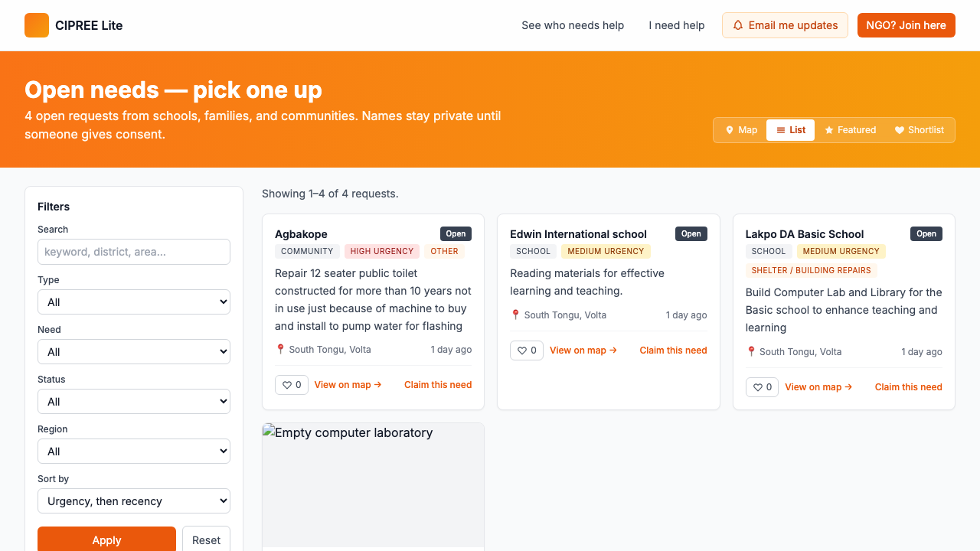Click the MEDIUM URGENCY tag on Edwin International school
The width and height of the screenshot is (980, 551).
click(606, 251)
